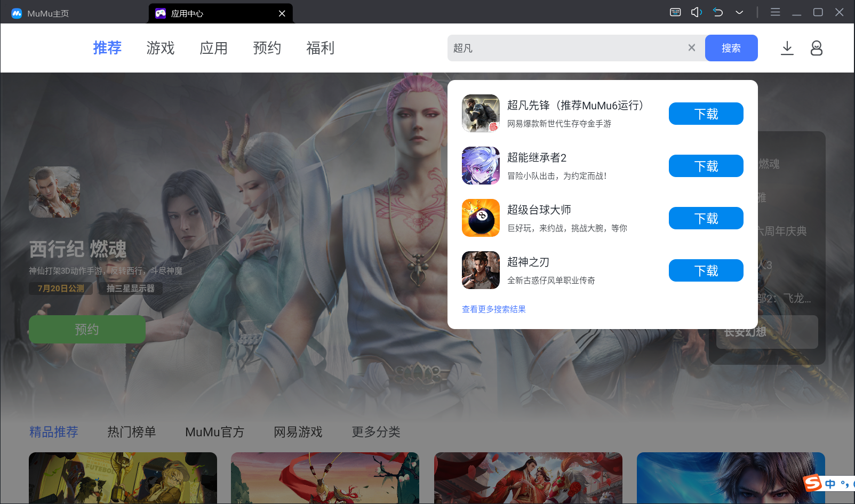Select the 更多分类 category tab
The image size is (855, 504).
pyautogui.click(x=376, y=432)
